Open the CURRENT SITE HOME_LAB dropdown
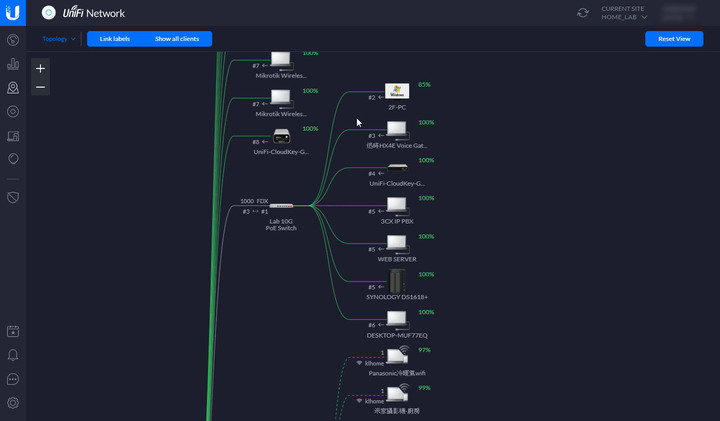The height and width of the screenshot is (421, 720). pyautogui.click(x=624, y=13)
